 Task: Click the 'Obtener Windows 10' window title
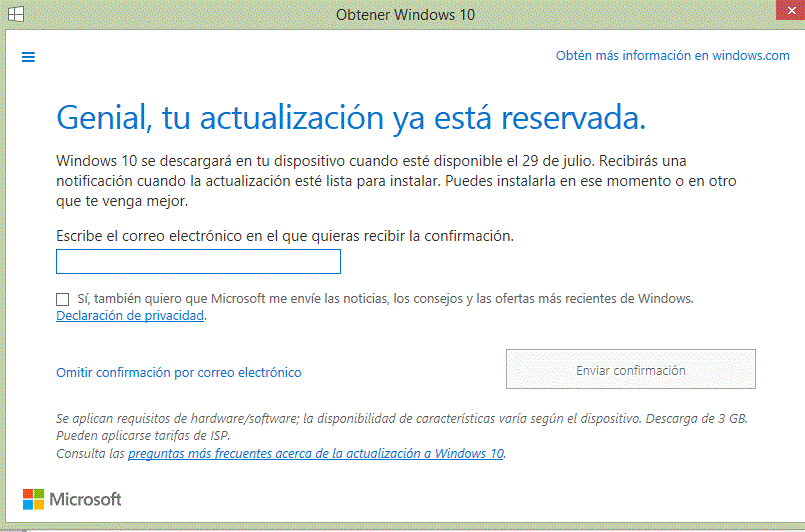tap(405, 14)
